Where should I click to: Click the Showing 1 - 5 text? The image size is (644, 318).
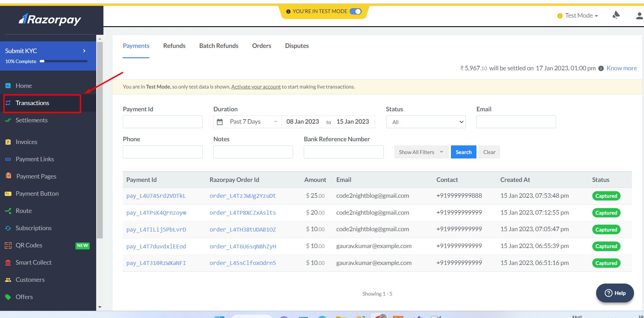click(x=377, y=294)
